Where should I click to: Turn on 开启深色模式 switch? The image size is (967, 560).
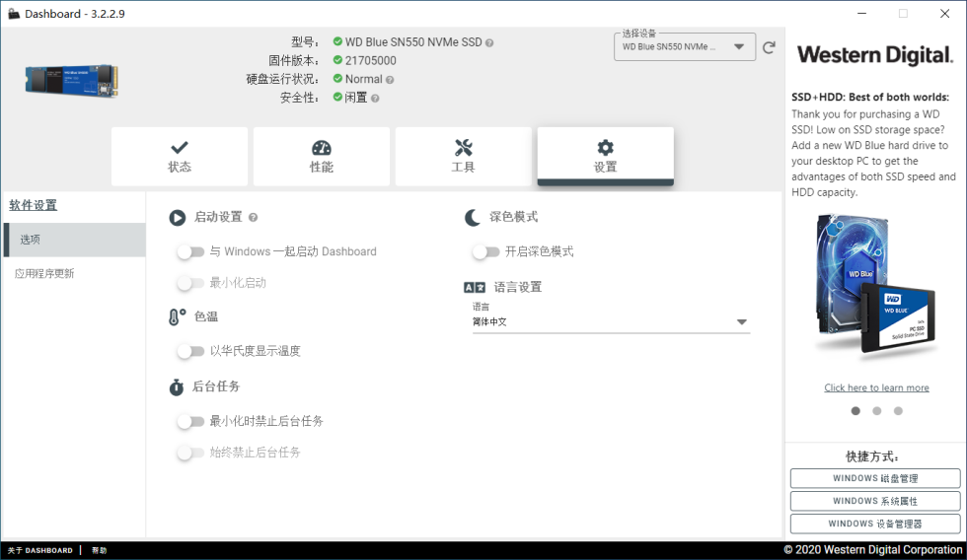click(485, 252)
